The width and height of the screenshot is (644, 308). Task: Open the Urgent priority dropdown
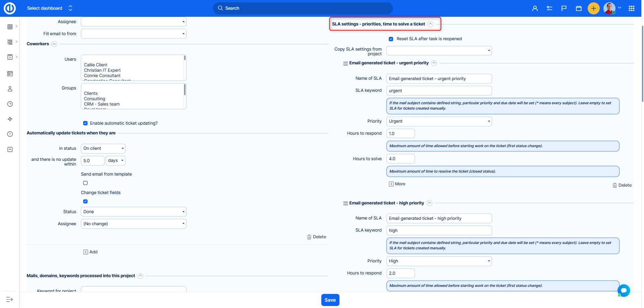[x=439, y=121]
